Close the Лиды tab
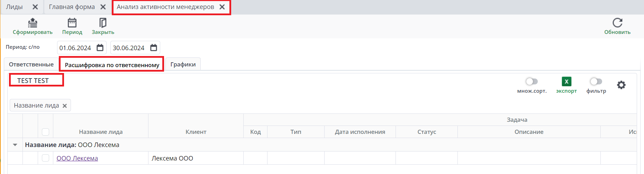The width and height of the screenshot is (644, 174). click(x=35, y=7)
